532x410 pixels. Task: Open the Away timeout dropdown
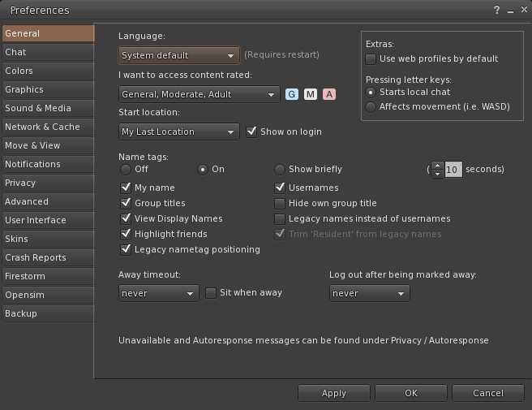pyautogui.click(x=158, y=293)
